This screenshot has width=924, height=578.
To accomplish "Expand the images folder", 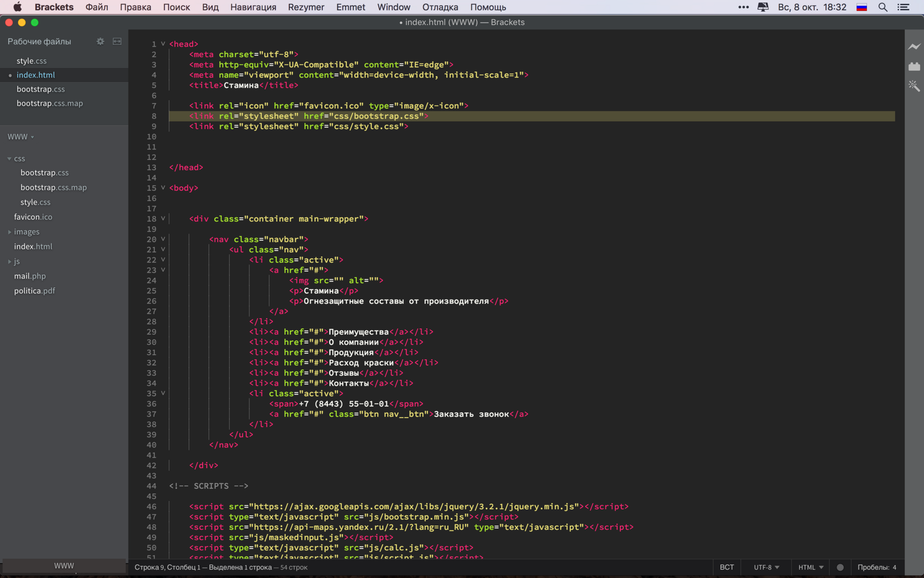I will (9, 232).
